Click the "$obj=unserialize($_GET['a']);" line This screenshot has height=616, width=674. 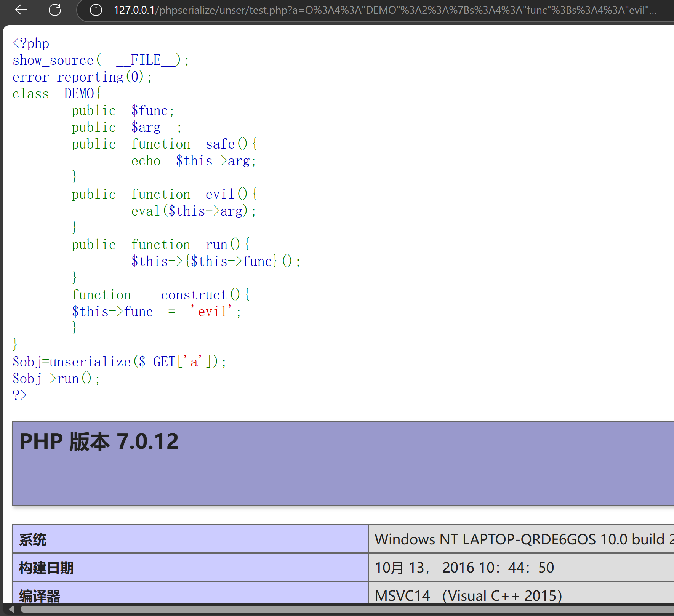119,362
